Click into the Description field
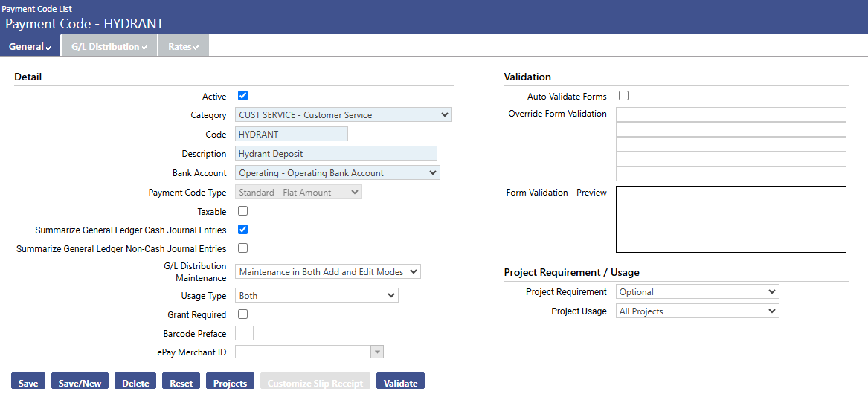The width and height of the screenshot is (868, 394). 336,153
